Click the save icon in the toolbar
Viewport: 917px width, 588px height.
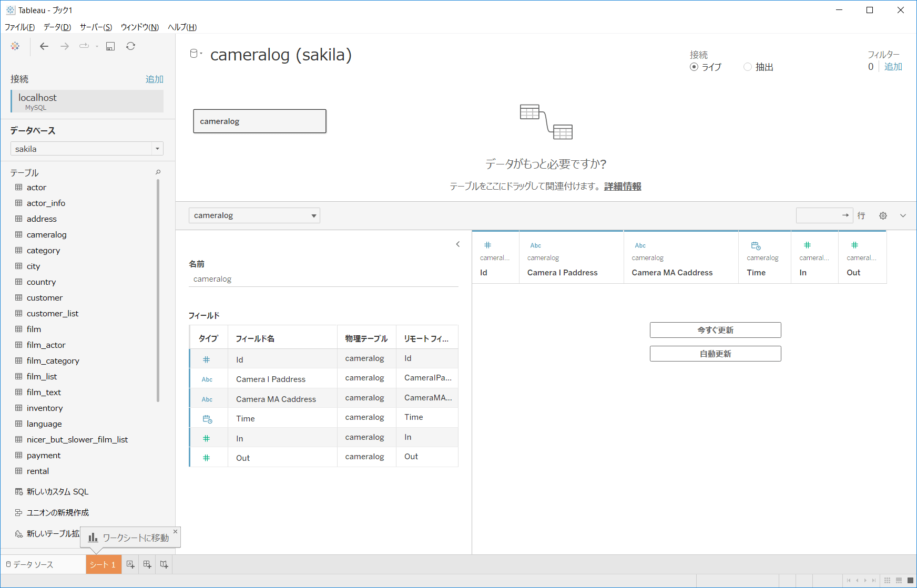pyautogui.click(x=110, y=46)
